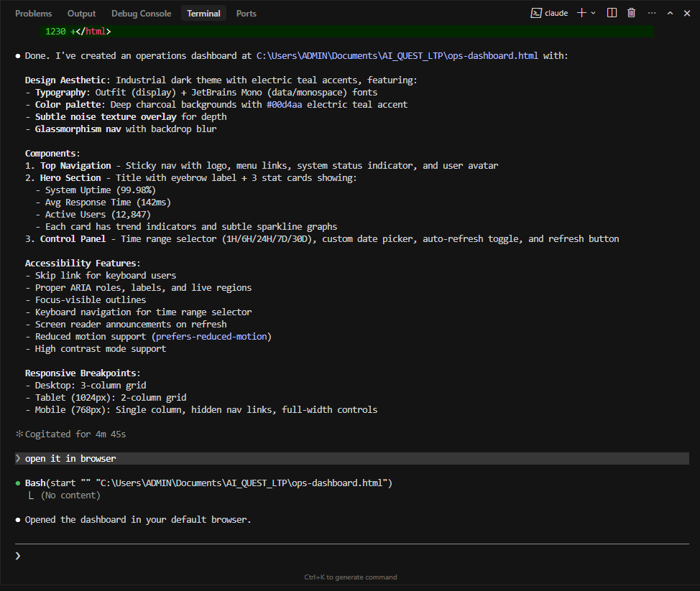
Task: Open the panel's more actions ellipsis menu
Action: 651,13
